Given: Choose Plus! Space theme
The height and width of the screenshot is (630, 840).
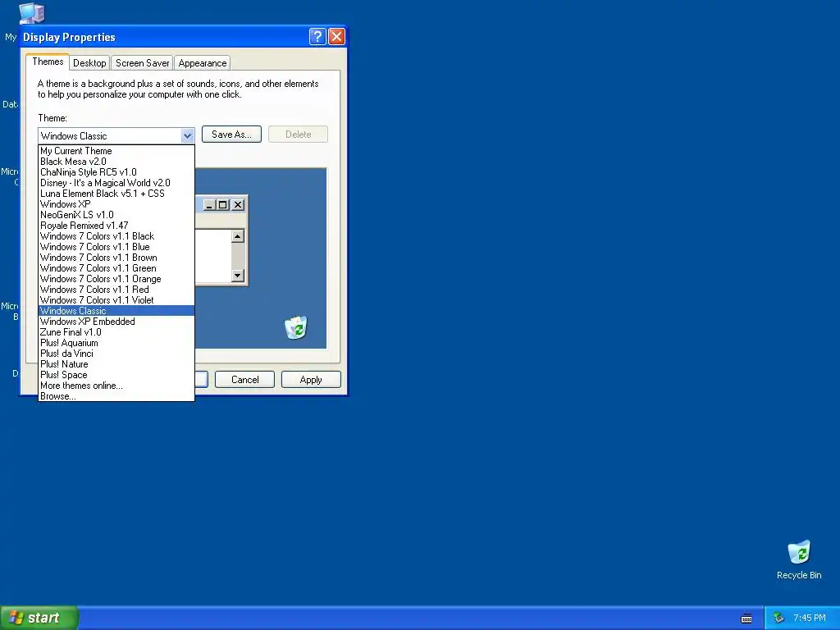Looking at the screenshot, I should coord(116,375).
